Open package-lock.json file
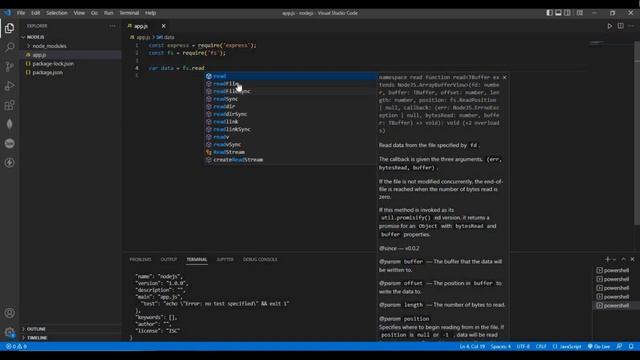 tap(53, 64)
